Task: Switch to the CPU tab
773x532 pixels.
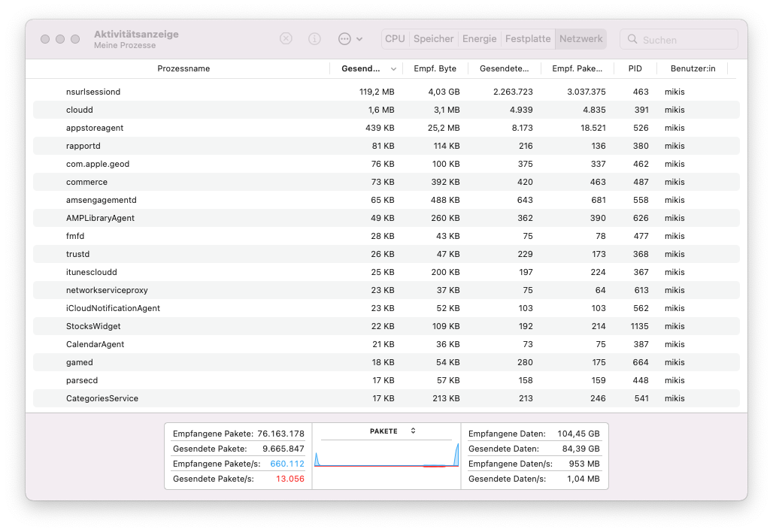Action: click(x=395, y=39)
